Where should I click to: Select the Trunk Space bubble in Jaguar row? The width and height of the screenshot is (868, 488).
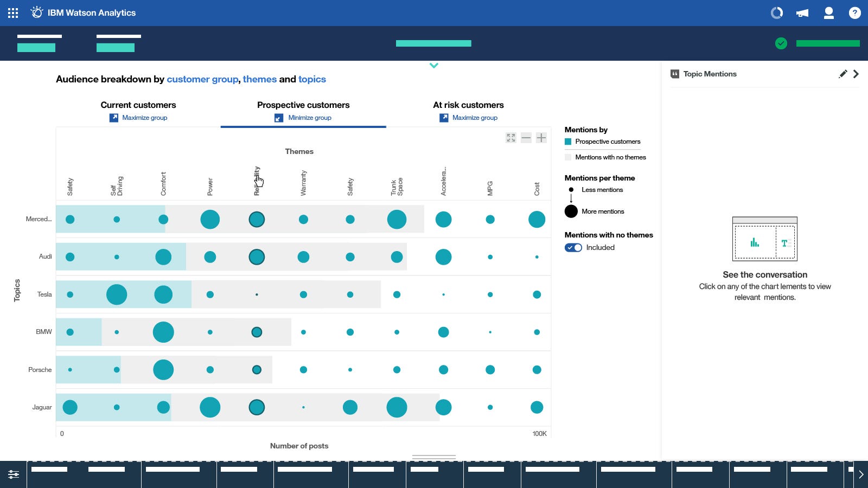coord(397,407)
